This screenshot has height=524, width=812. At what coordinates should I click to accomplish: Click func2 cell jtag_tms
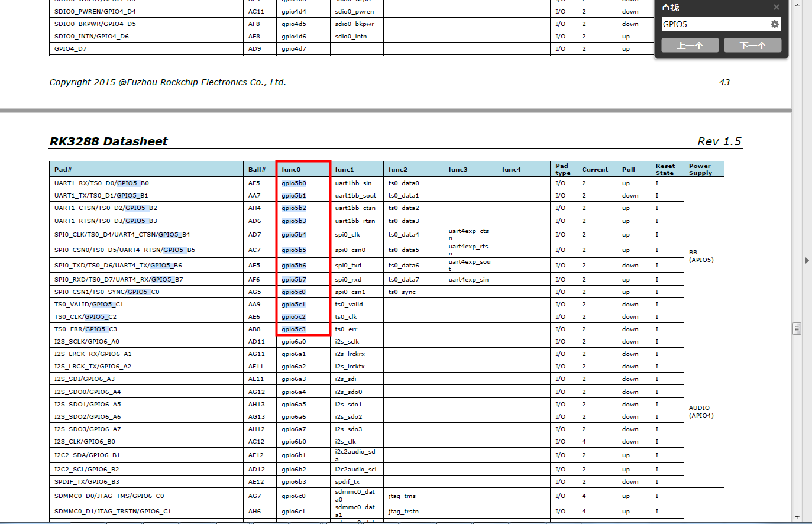pos(402,496)
